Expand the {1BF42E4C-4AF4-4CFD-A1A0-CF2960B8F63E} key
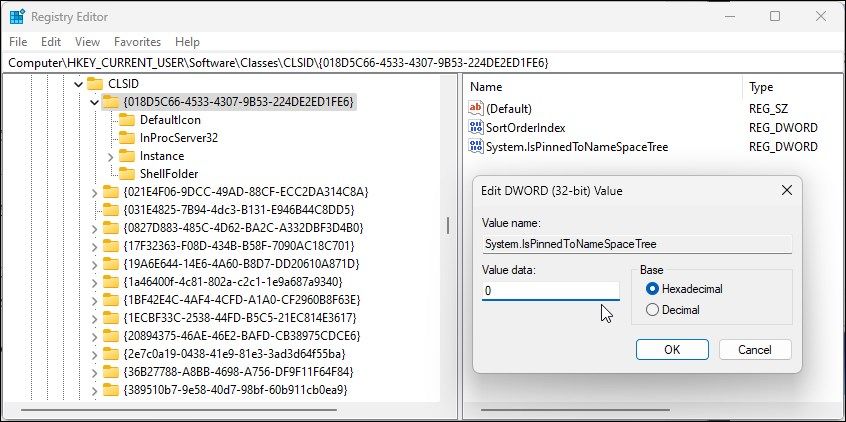The image size is (846, 422). click(95, 301)
